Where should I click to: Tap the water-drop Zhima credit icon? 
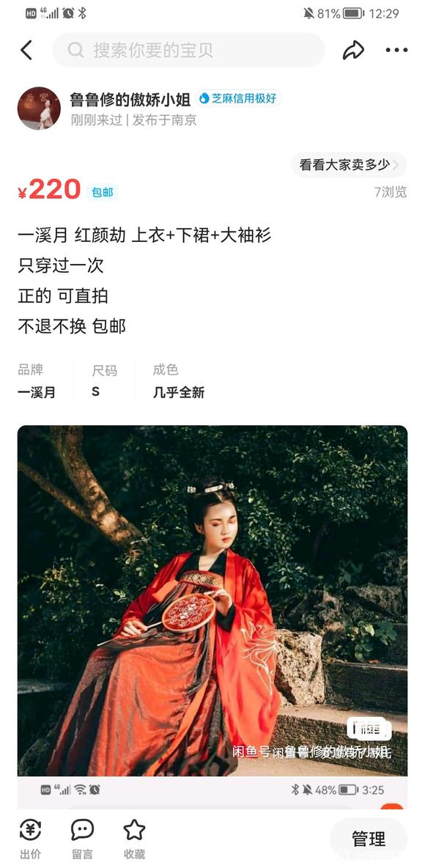(204, 98)
